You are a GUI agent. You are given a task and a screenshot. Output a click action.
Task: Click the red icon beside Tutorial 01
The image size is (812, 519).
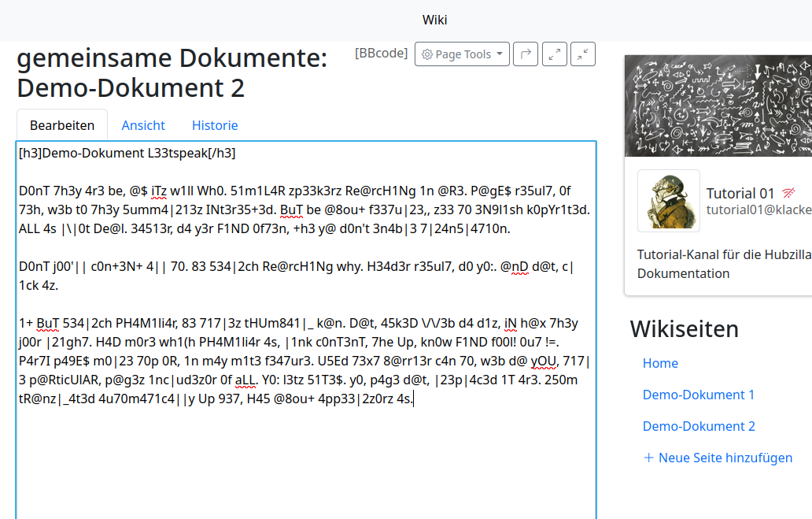point(788,193)
